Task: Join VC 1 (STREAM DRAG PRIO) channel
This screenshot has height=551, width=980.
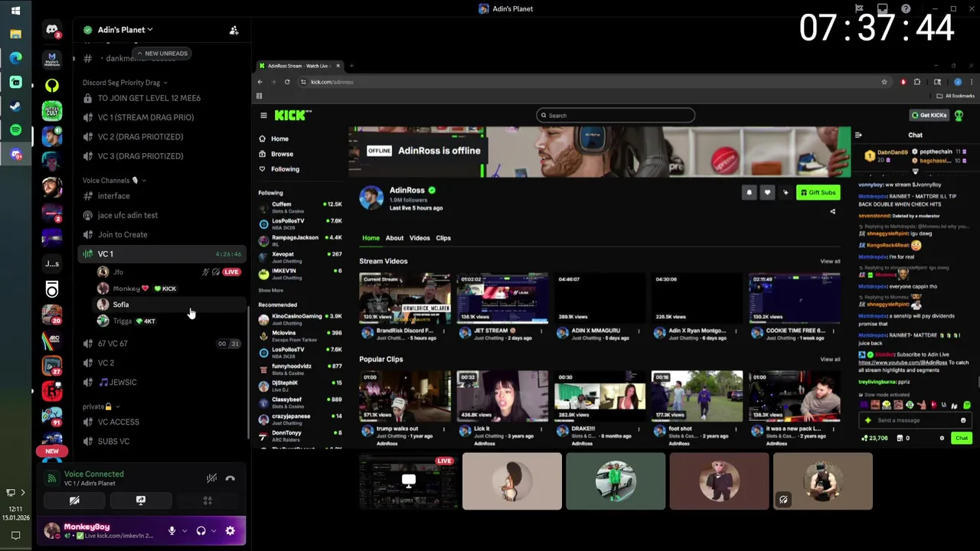Action: [145, 117]
